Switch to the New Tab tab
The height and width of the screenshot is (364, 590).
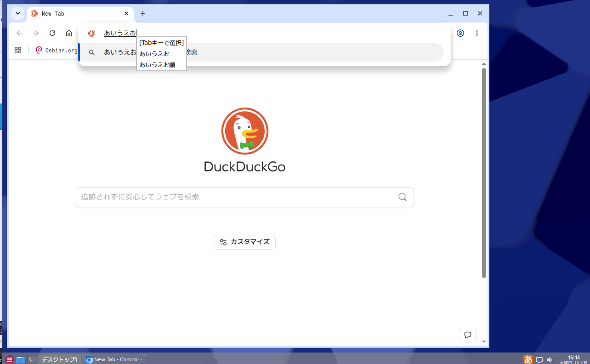(80, 14)
